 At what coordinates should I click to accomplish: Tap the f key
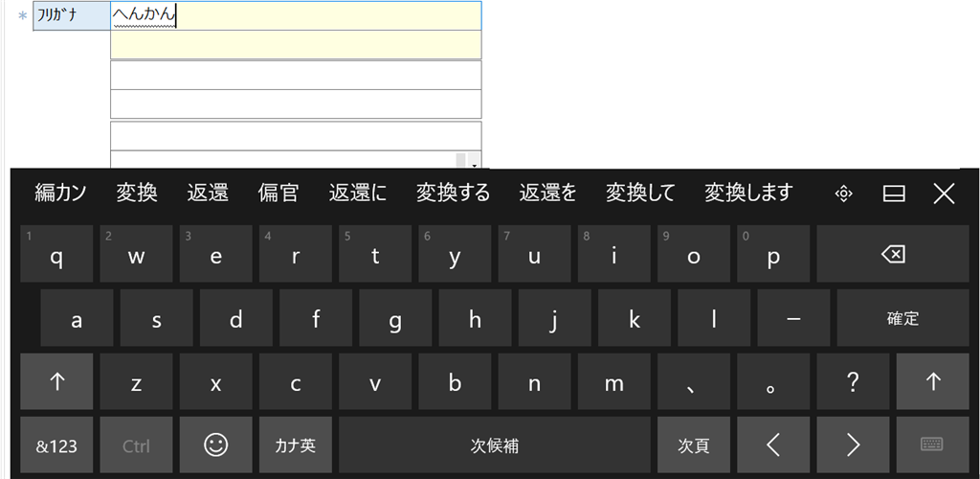pos(316,318)
